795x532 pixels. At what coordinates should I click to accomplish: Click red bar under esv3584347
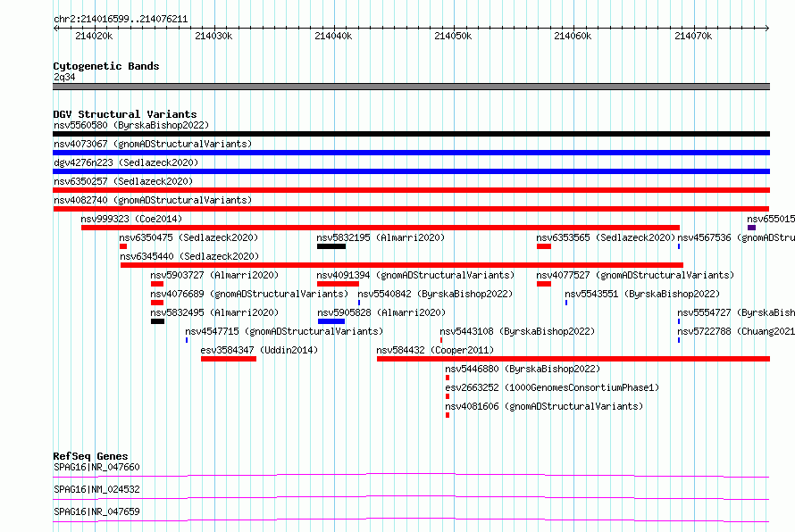pyautogui.click(x=229, y=359)
